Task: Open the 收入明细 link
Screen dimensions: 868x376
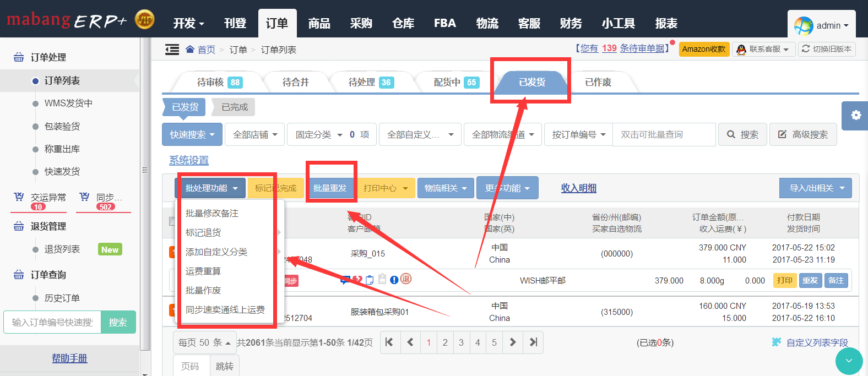Action: click(x=579, y=188)
